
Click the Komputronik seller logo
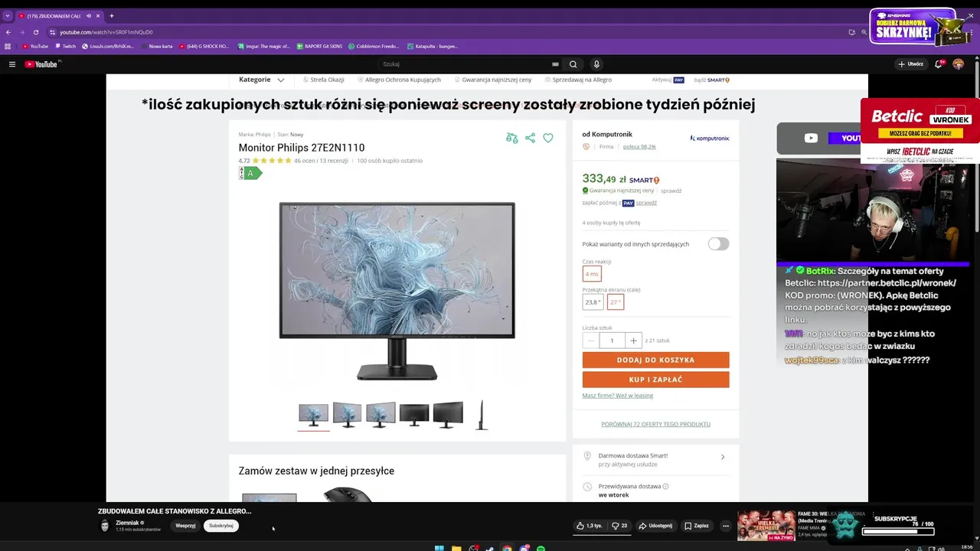coord(710,139)
